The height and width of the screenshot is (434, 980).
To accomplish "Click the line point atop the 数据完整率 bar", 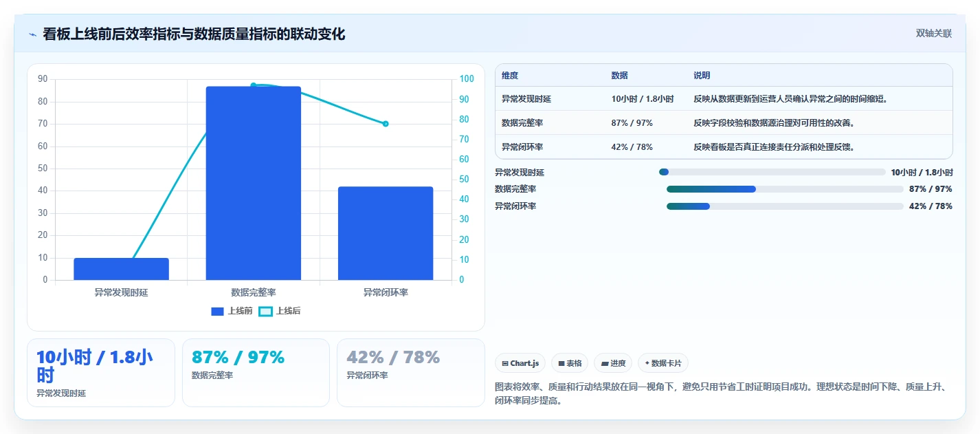I will [x=254, y=85].
